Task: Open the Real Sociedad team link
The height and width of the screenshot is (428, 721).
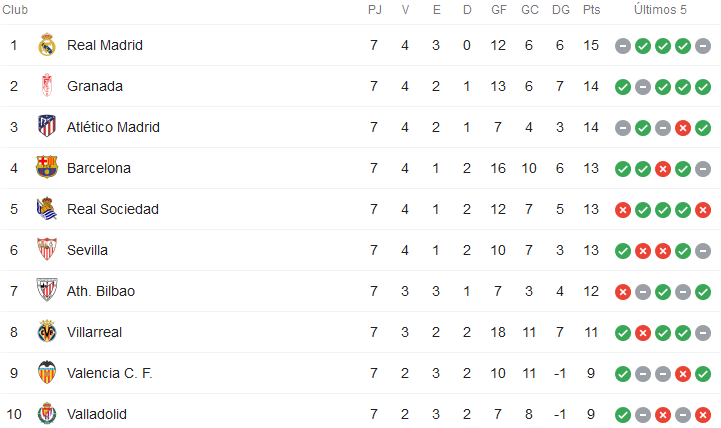Action: pos(113,209)
